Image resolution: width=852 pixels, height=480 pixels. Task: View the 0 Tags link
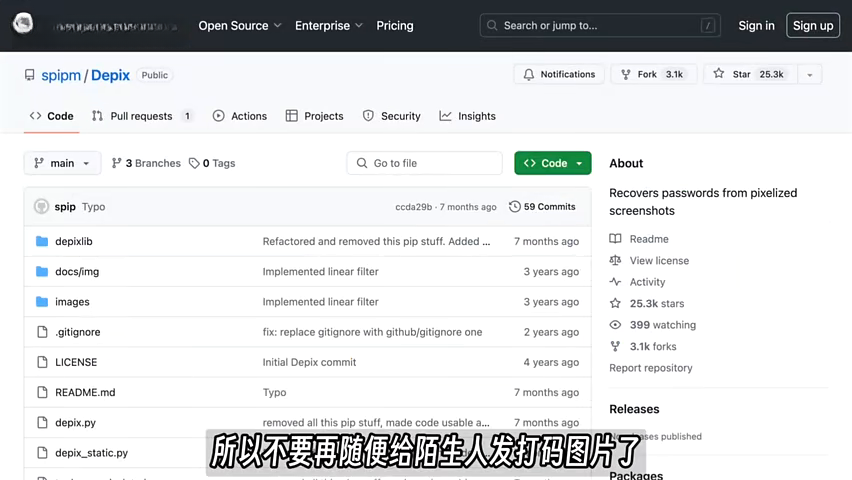click(212, 163)
